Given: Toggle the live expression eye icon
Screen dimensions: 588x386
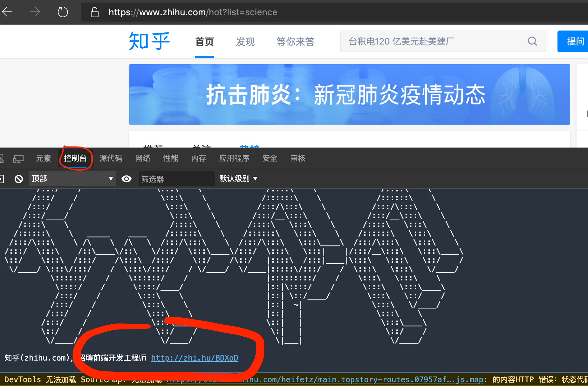Looking at the screenshot, I should (x=126, y=179).
